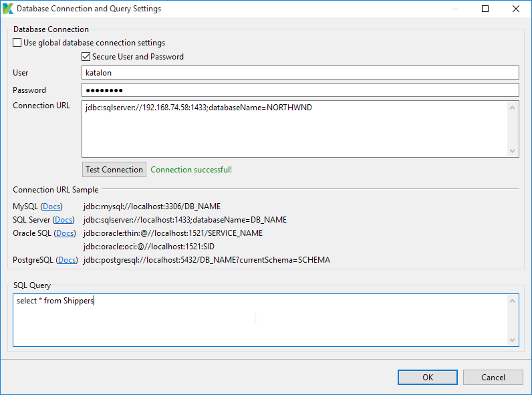Image resolution: width=532 pixels, height=395 pixels.
Task: Select the MySQL sample URL jdbc:mysql://localhost:3306/DB_NAME
Action: tap(152, 207)
